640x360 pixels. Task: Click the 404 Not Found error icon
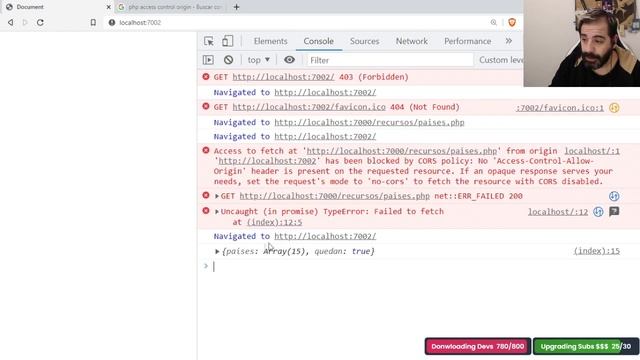(x=206, y=107)
